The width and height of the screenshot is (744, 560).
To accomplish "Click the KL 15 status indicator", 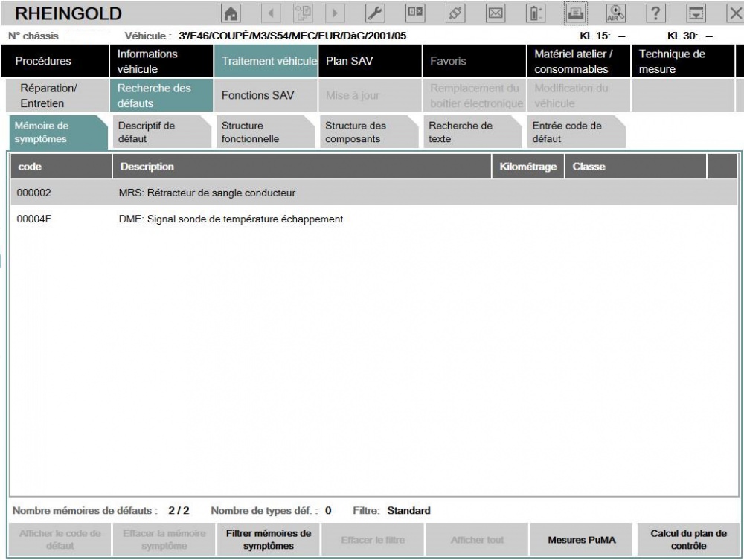I will point(603,36).
